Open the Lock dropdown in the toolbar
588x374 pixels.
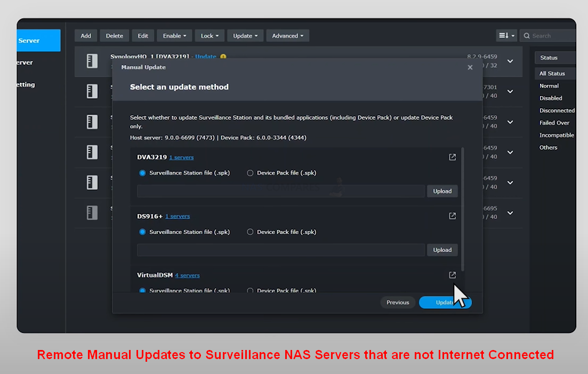click(x=210, y=36)
